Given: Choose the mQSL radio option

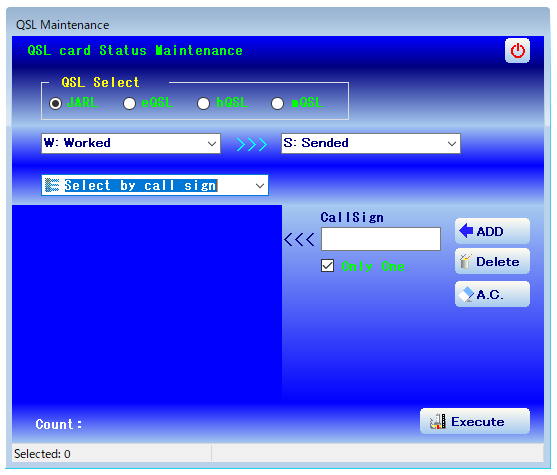Looking at the screenshot, I should coord(277,103).
